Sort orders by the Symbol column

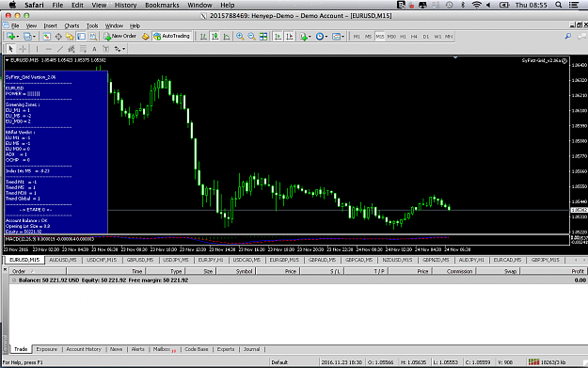(236, 271)
